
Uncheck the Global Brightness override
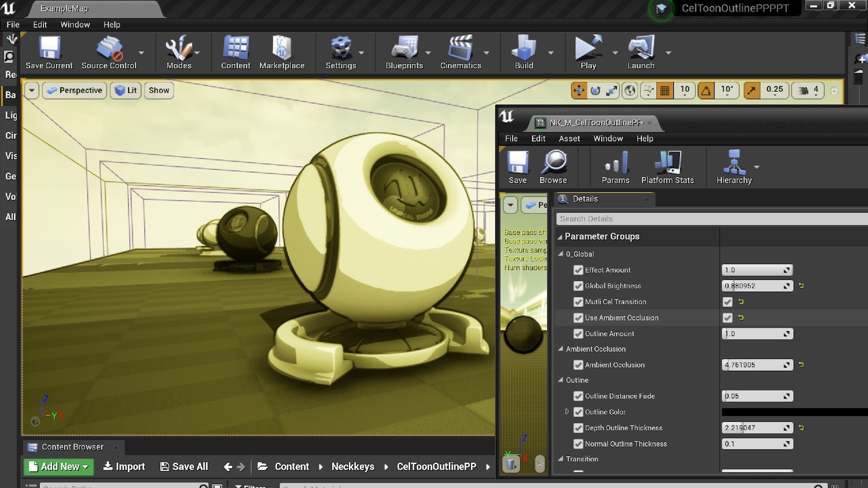pyautogui.click(x=578, y=286)
